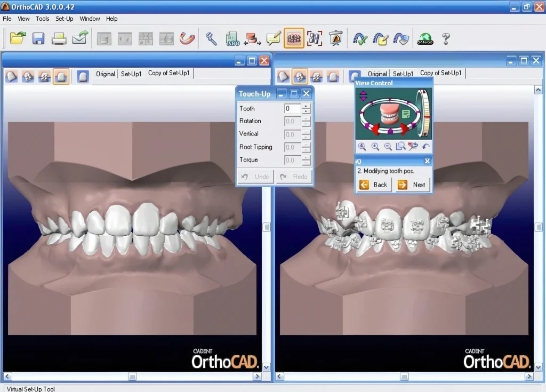
Task: Go Next in the IQ wizard
Action: 412,185
